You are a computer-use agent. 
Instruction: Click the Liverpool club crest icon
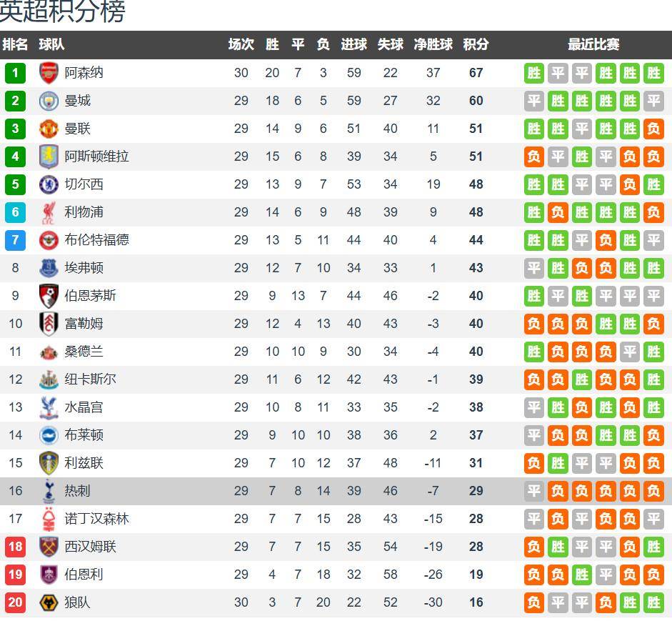click(x=49, y=212)
